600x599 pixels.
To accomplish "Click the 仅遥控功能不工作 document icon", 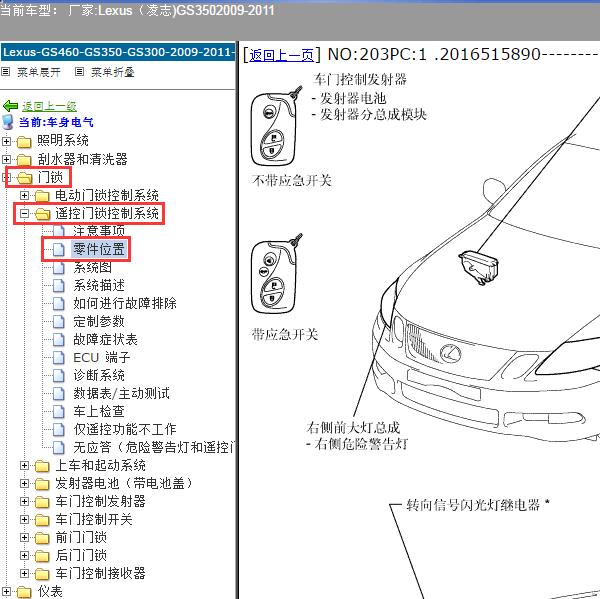I will (x=59, y=429).
